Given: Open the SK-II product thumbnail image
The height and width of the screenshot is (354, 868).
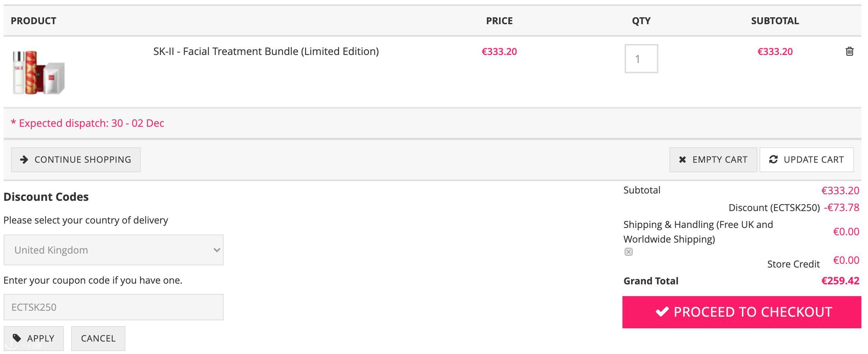Looking at the screenshot, I should tap(38, 72).
